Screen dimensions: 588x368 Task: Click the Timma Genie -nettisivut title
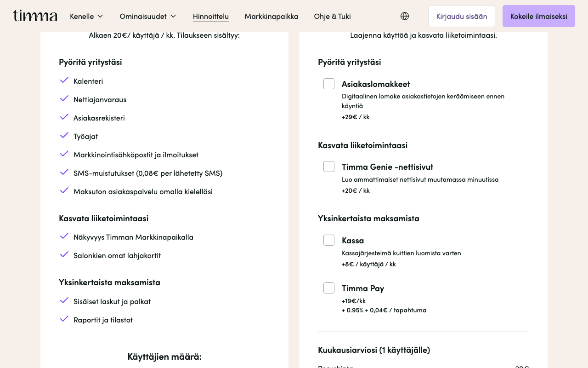coord(387,167)
